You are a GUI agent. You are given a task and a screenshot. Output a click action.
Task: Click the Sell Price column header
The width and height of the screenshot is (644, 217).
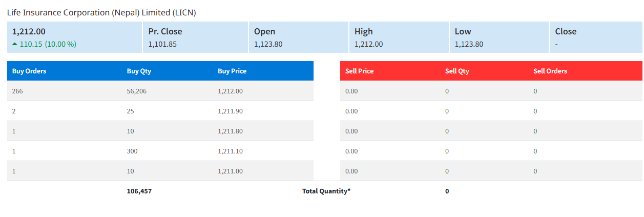(359, 71)
